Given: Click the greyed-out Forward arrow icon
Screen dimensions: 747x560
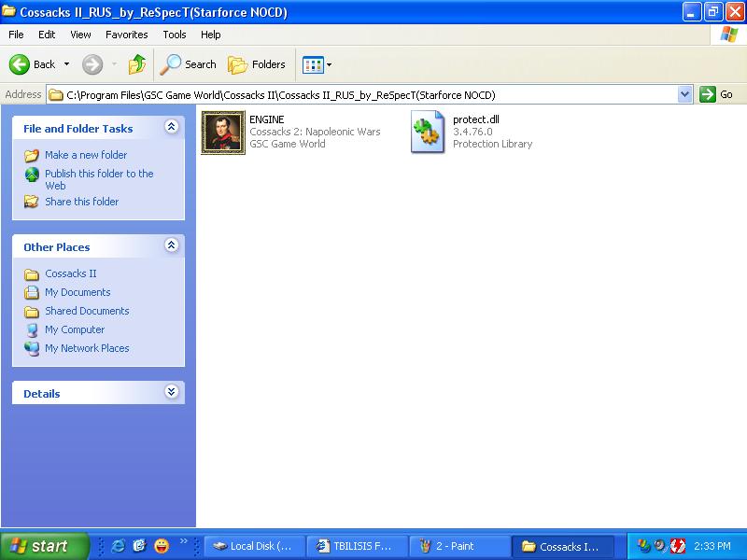Looking at the screenshot, I should [92, 64].
